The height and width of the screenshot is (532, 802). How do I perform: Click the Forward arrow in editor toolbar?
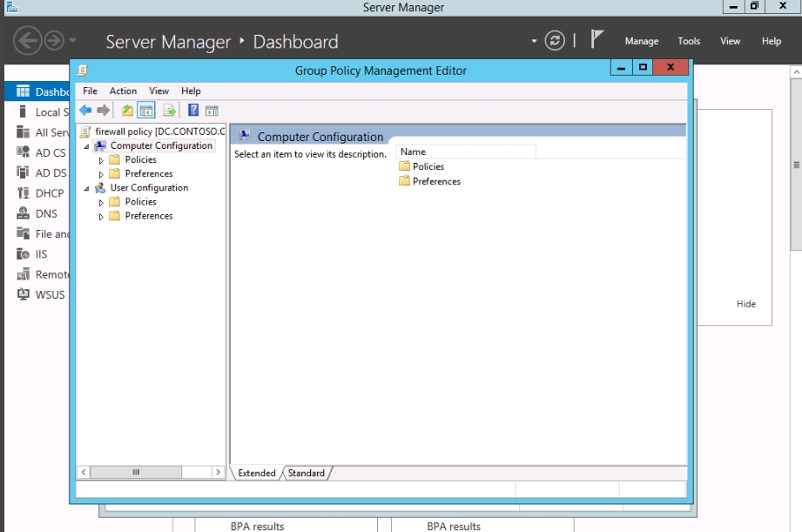coord(104,110)
